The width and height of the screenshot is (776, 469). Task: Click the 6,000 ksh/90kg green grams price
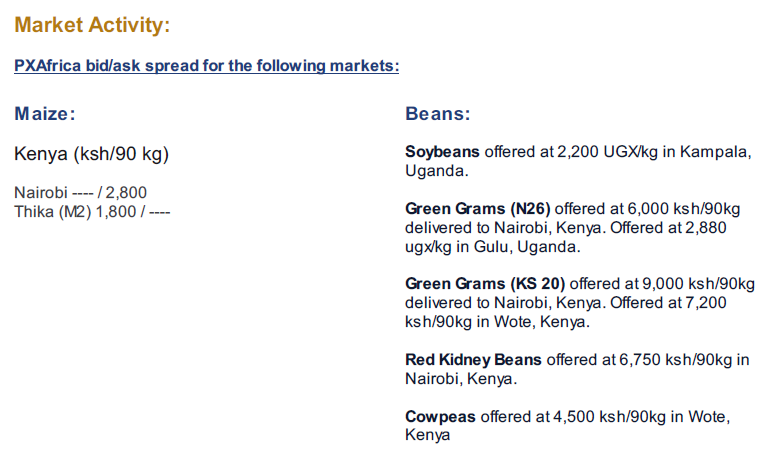point(684,209)
